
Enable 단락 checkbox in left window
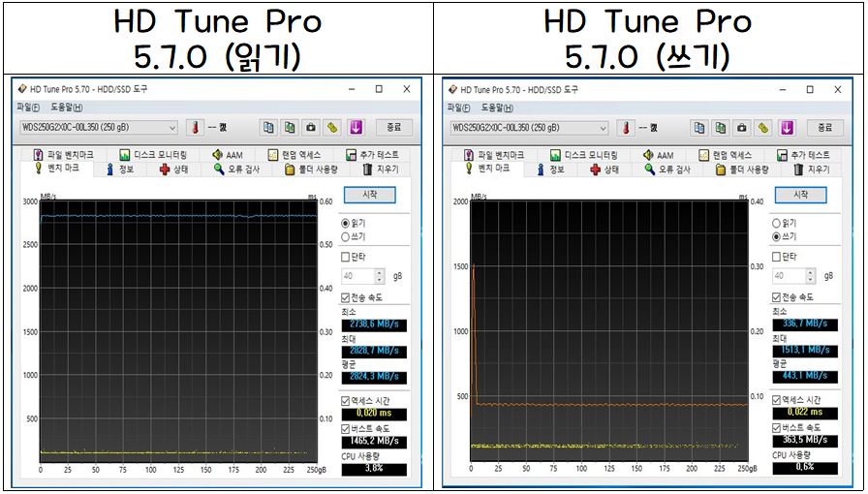[346, 257]
